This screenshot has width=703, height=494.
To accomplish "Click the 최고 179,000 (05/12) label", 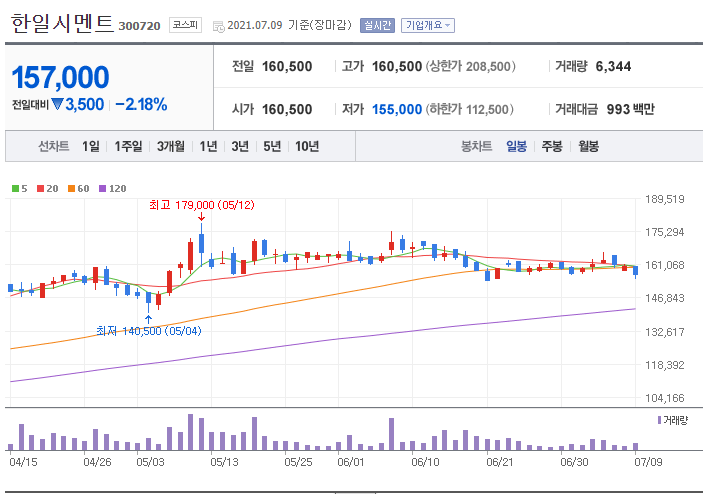I will [x=202, y=205].
